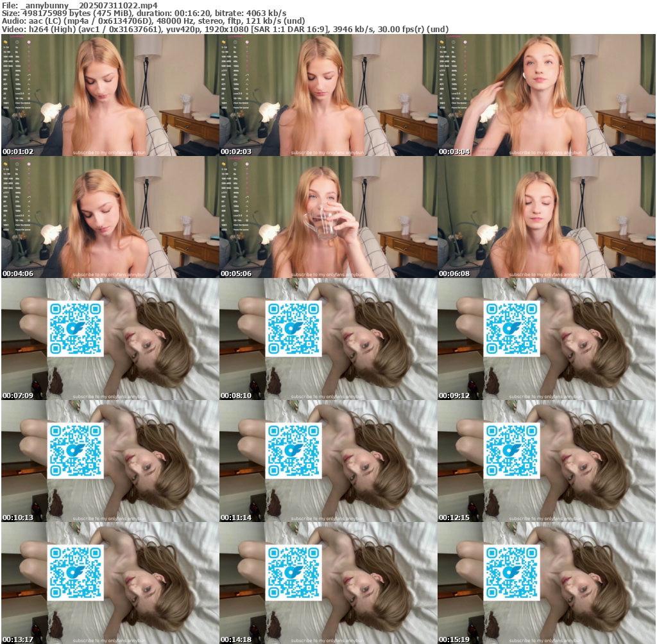
Task: Choose the frame stamped 00:11:14
Action: [328, 461]
